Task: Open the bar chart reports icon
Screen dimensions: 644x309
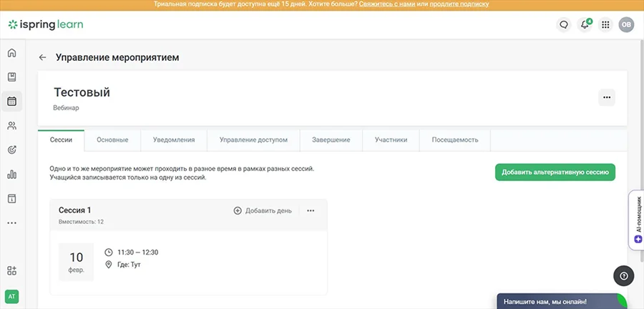Action: point(12,175)
